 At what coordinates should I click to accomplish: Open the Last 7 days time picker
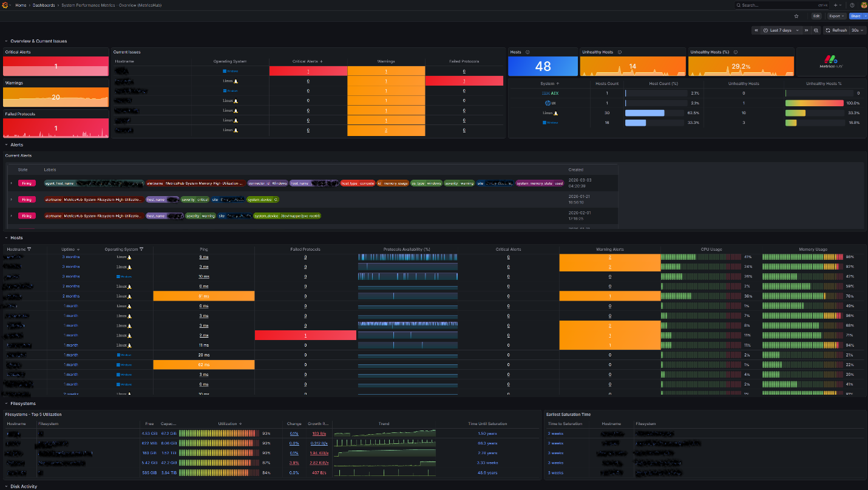click(x=781, y=30)
